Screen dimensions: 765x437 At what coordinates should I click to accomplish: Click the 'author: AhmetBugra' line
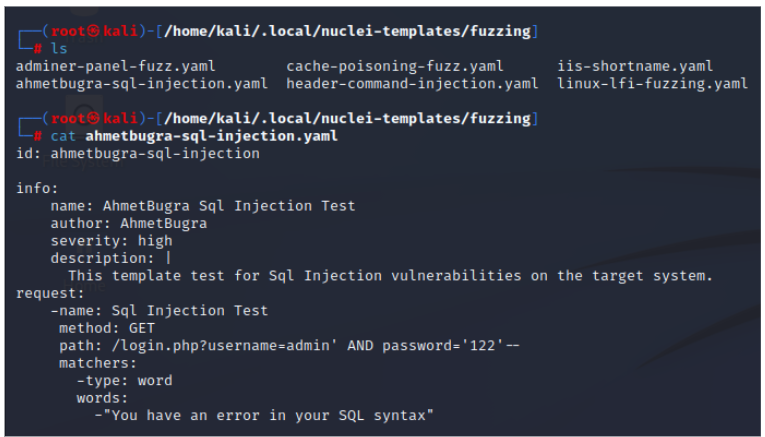(129, 223)
